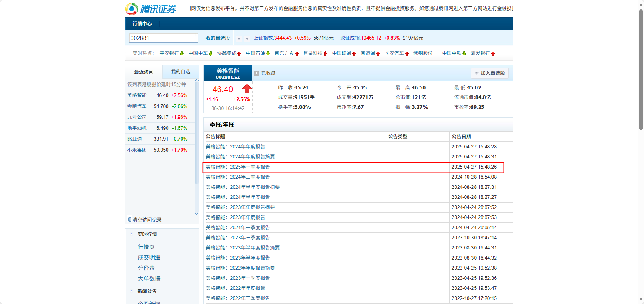Click the page vertical scrollbar thumb

(x=641, y=69)
